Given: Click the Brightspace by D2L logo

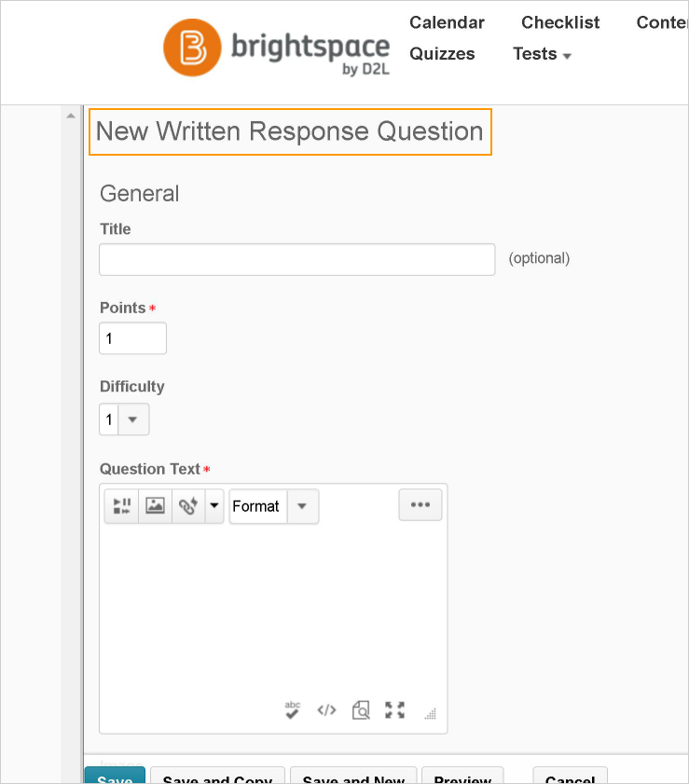Looking at the screenshot, I should tap(276, 50).
